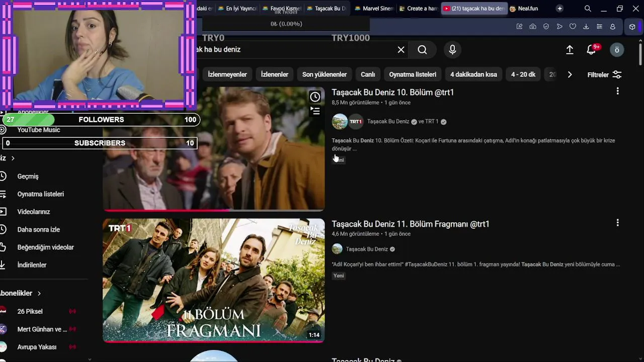Open Taşacak Bu Deniz 10. Bölüm video title
Viewport: 644px width, 362px height.
[x=393, y=92]
